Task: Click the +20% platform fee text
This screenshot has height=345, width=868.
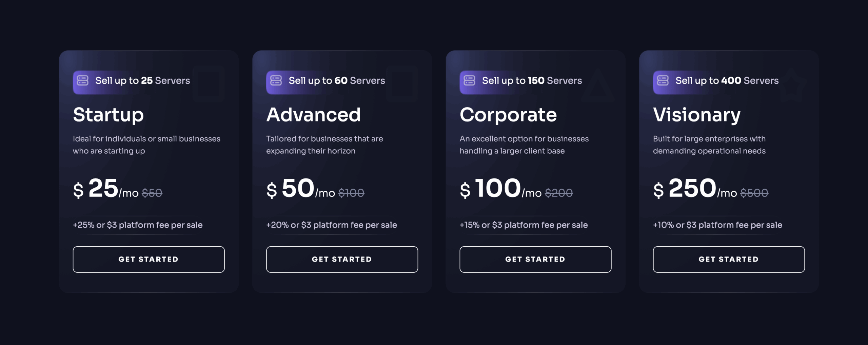Action: coord(331,225)
